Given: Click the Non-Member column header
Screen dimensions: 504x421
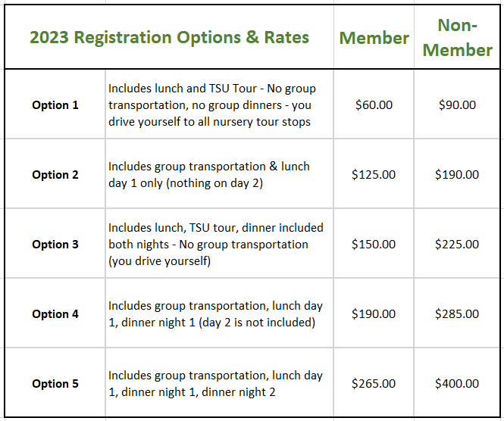Looking at the screenshot, I should click(x=457, y=38).
